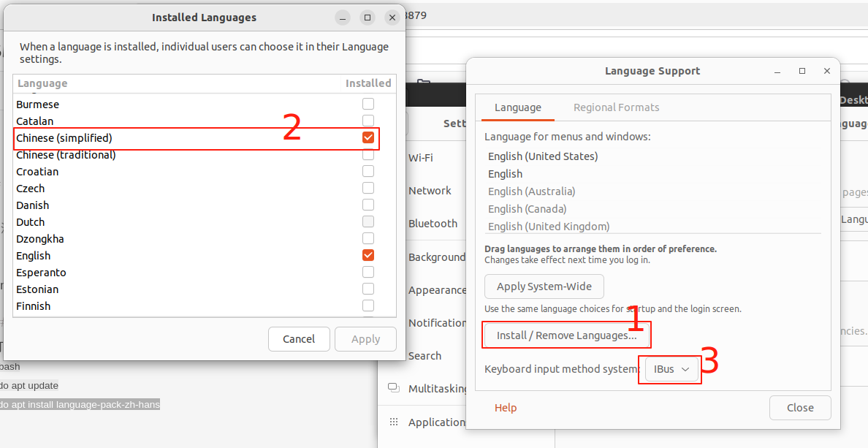Select the Esperanto row name
Image resolution: width=868 pixels, height=448 pixels.
click(x=41, y=273)
